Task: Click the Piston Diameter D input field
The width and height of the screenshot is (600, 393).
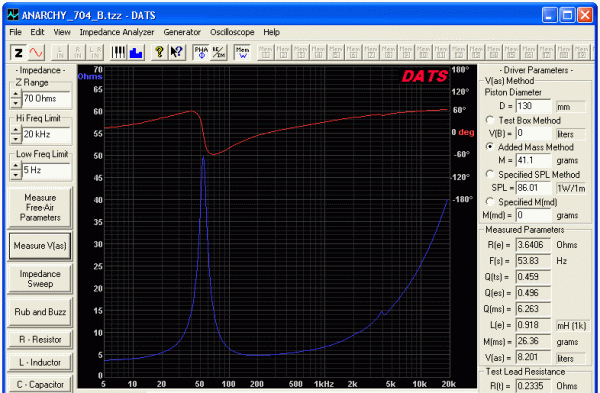Action: pyautogui.click(x=533, y=106)
